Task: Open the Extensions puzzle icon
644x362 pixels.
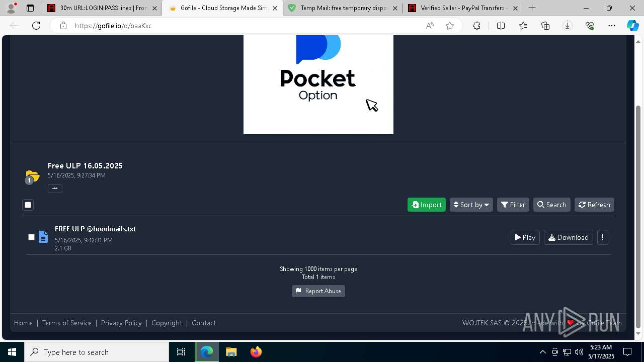Action: (x=476, y=26)
